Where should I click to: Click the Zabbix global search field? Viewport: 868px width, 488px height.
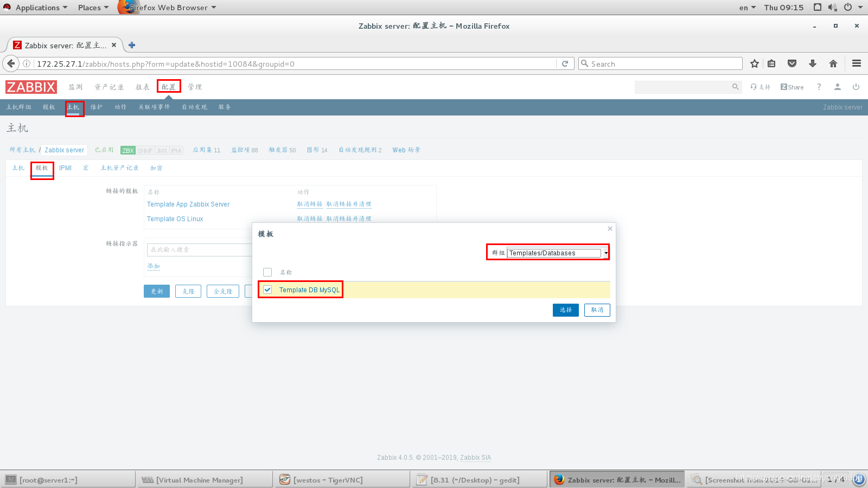tap(682, 87)
